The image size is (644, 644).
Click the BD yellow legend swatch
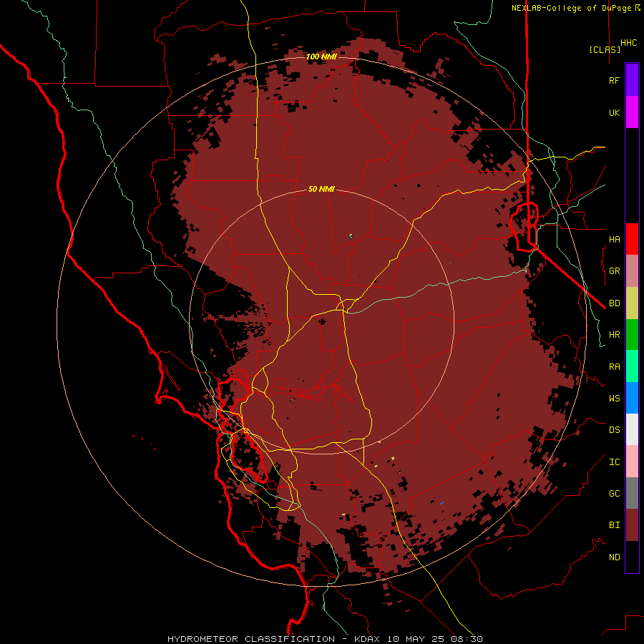[x=632, y=303]
